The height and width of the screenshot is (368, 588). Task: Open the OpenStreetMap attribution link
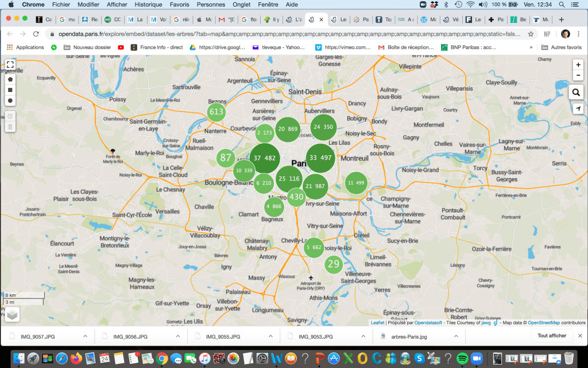[x=543, y=323]
